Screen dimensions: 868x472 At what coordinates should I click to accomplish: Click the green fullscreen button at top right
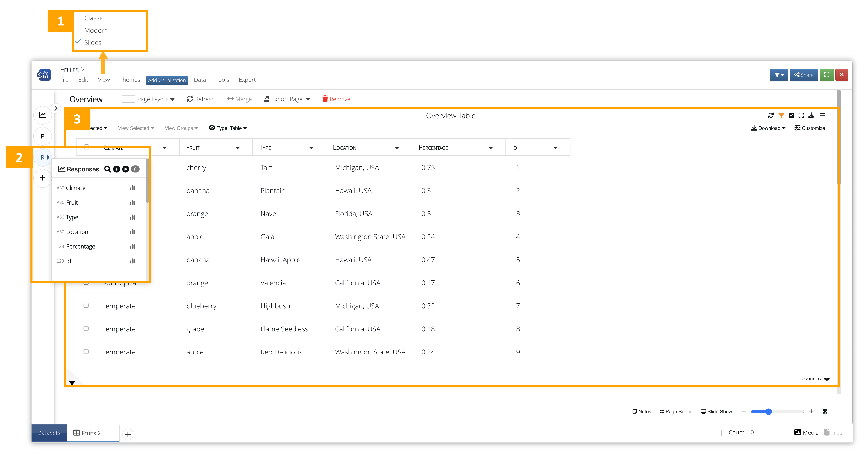(x=827, y=75)
